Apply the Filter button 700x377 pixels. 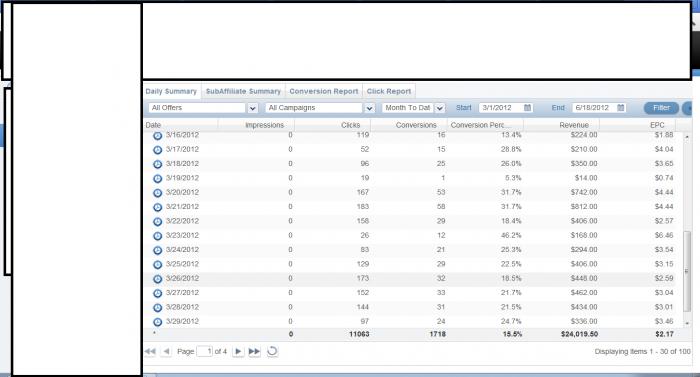[x=661, y=108]
